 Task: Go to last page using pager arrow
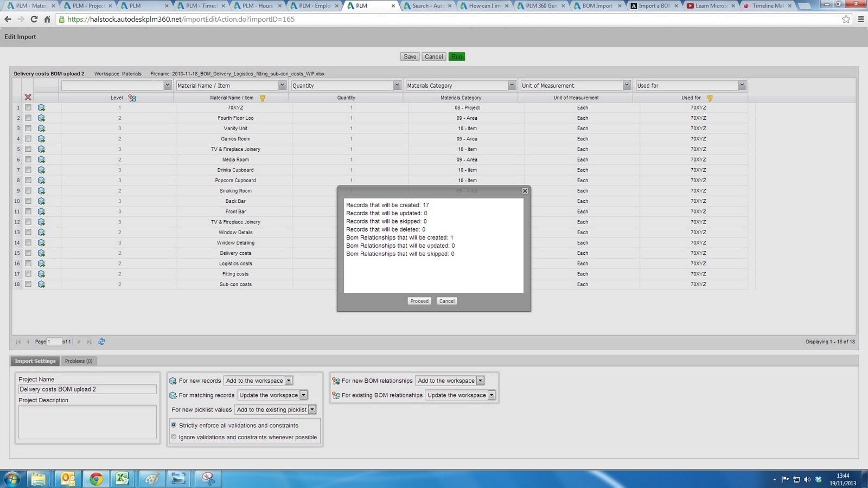tap(89, 342)
